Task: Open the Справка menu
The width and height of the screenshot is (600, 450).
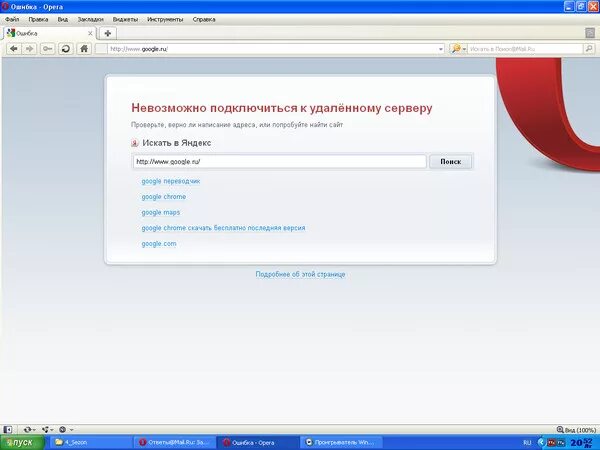Action: tap(204, 19)
